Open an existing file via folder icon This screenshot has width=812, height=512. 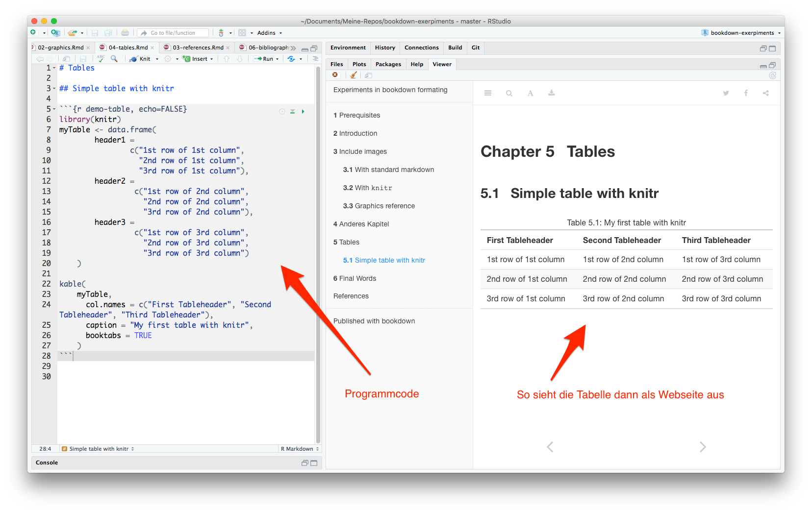pos(73,33)
